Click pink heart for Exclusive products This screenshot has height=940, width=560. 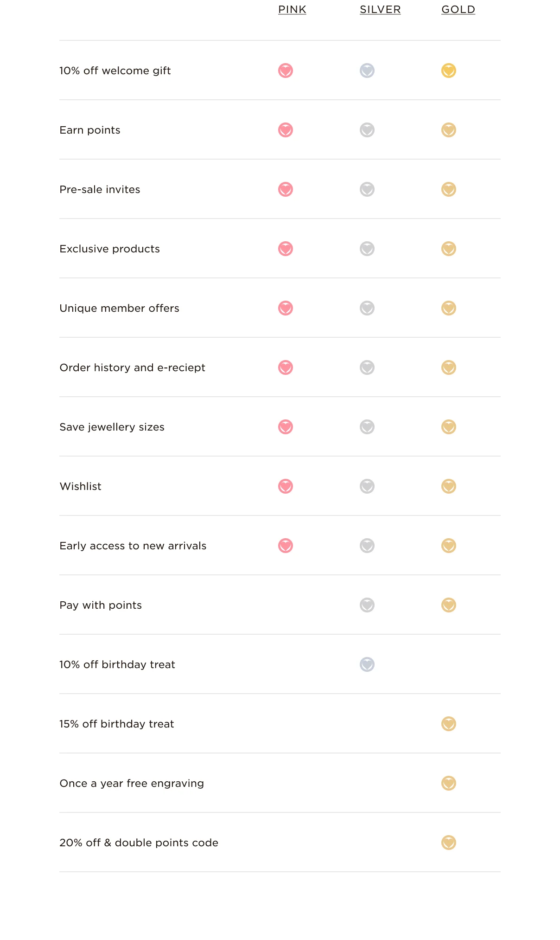point(286,249)
